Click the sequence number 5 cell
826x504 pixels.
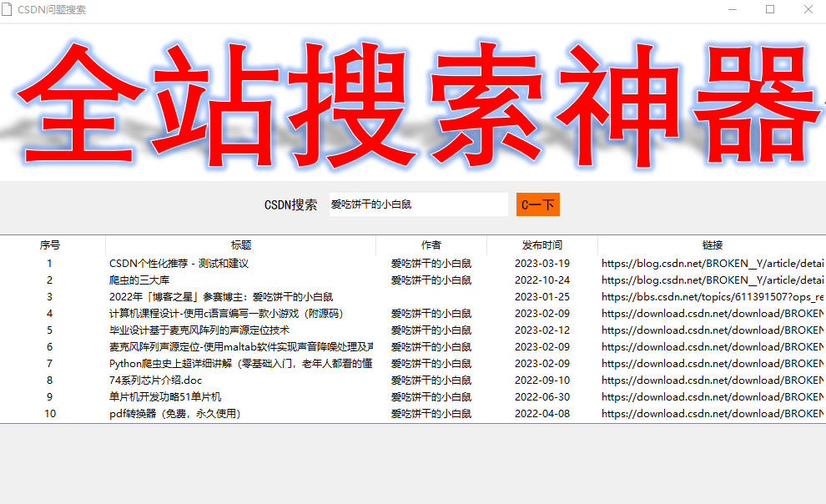[49, 330]
